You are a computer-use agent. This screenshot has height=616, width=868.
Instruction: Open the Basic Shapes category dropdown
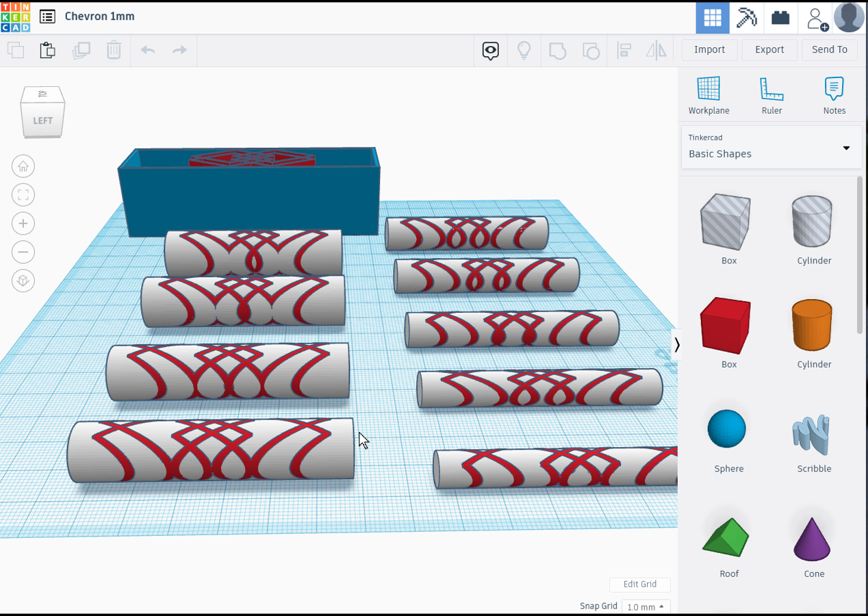(x=771, y=146)
